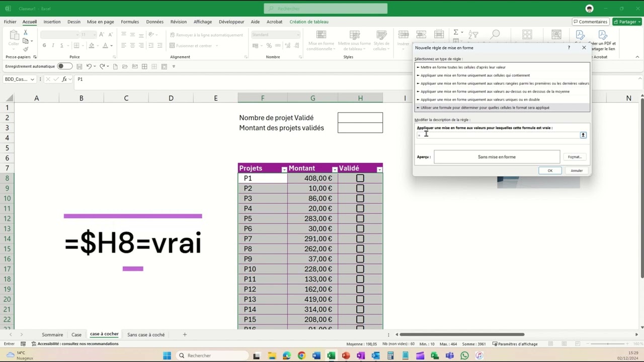This screenshot has height=362, width=644.
Task: Check the Validé checkbox for P12
Action: [360, 289]
